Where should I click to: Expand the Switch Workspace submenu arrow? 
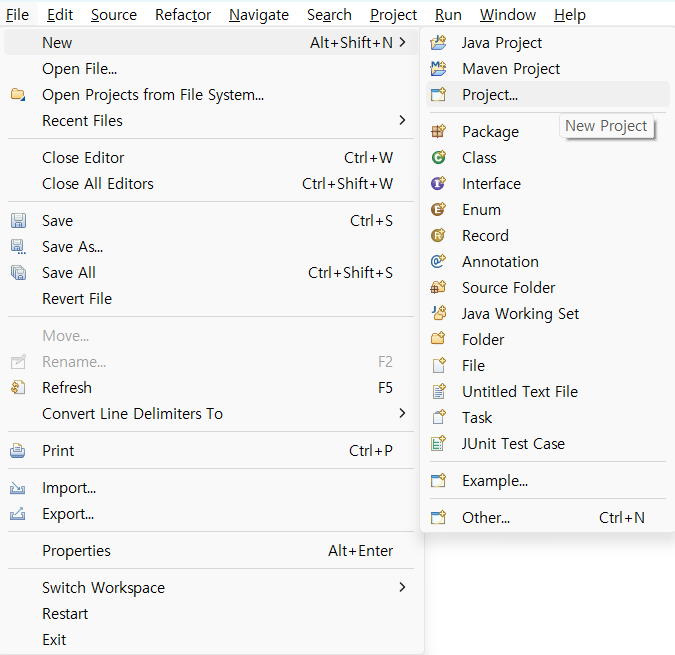[x=403, y=587]
